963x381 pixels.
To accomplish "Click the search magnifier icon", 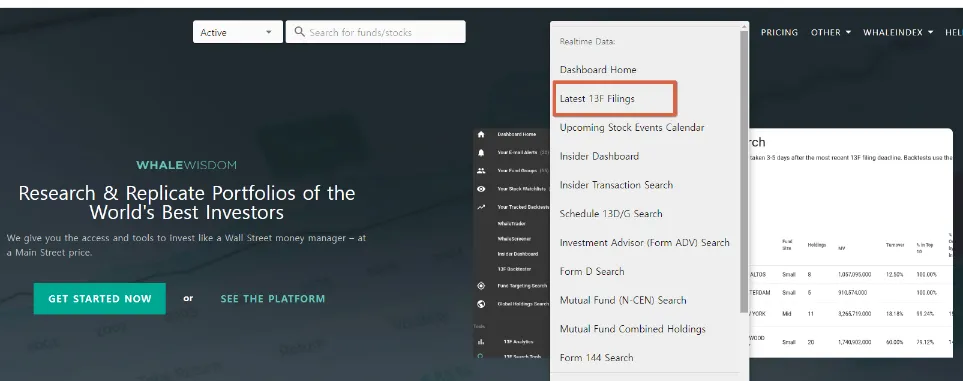I will coord(299,32).
